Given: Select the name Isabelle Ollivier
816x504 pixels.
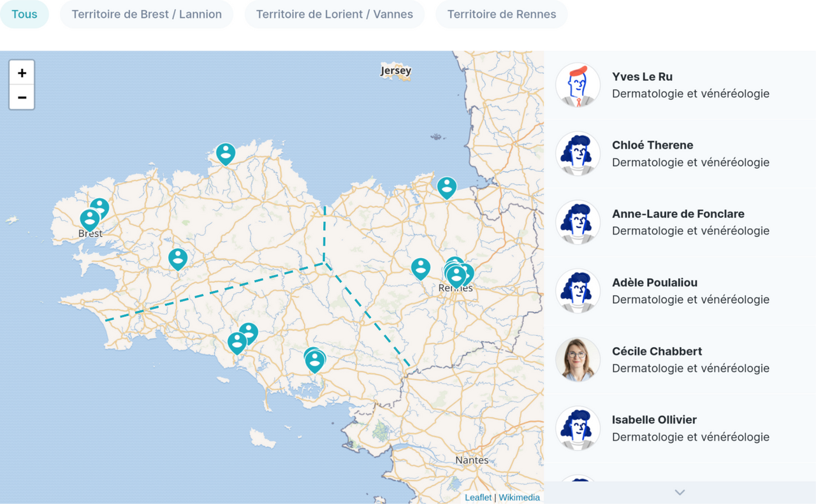Looking at the screenshot, I should point(654,420).
